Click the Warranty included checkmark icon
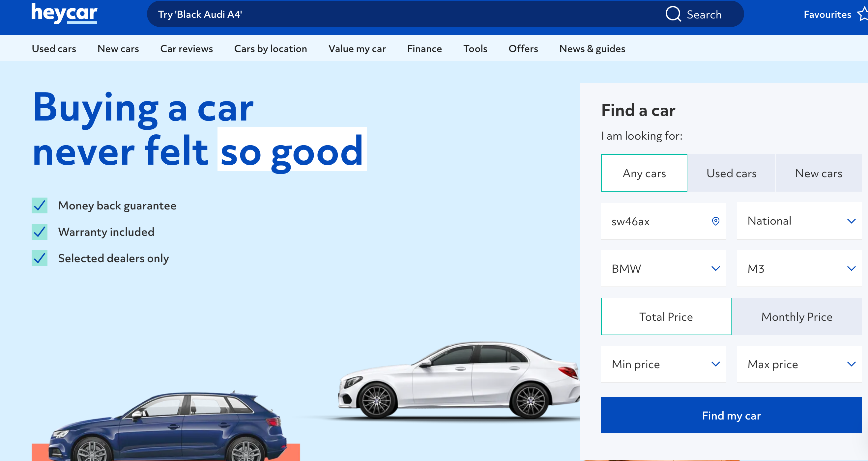Screen dimensions: 868x461 [40, 232]
